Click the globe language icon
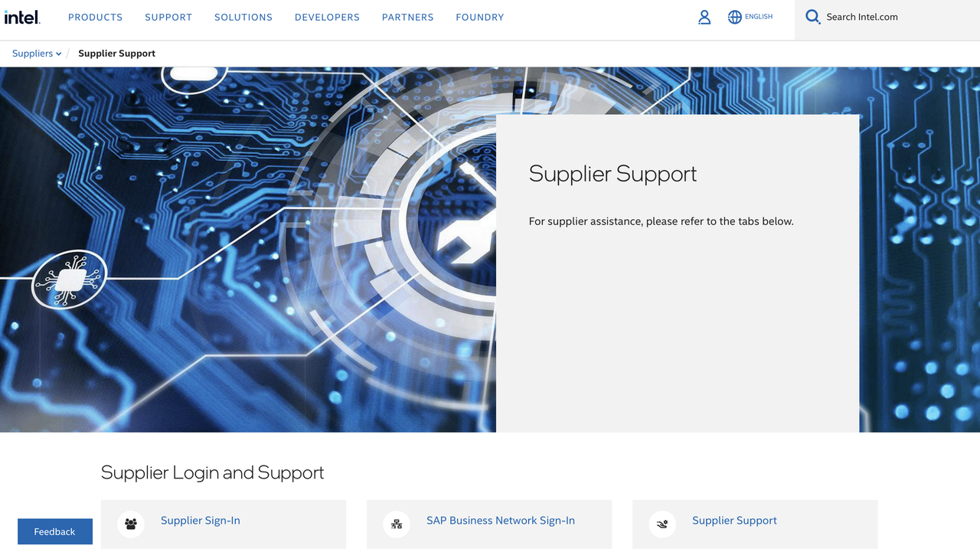Viewport: 980px width, 552px height. 735,17
